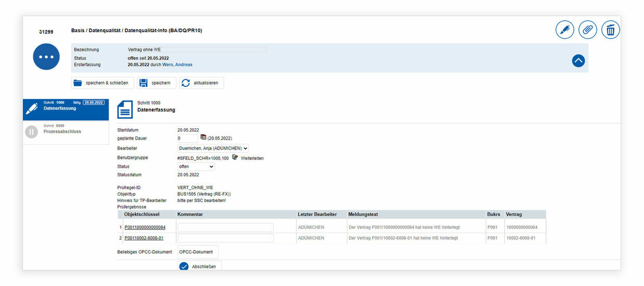Open the Bearbeiter dropdown

tap(213, 148)
